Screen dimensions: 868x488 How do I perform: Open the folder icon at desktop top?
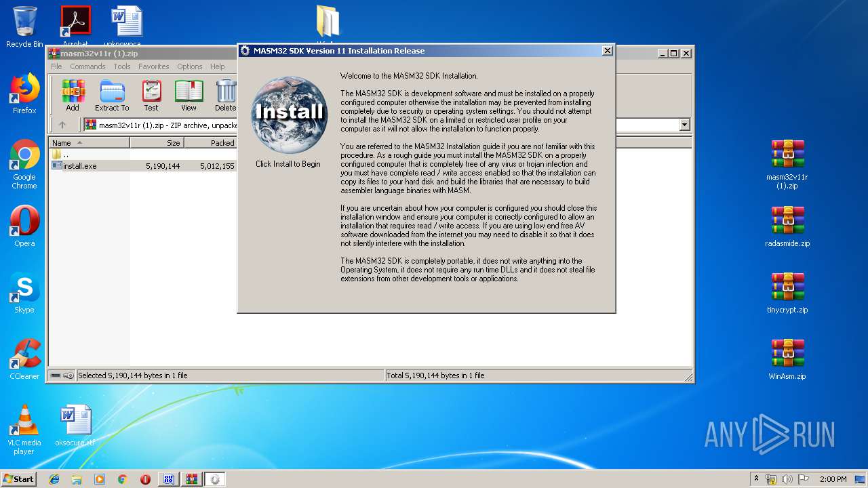coord(328,22)
